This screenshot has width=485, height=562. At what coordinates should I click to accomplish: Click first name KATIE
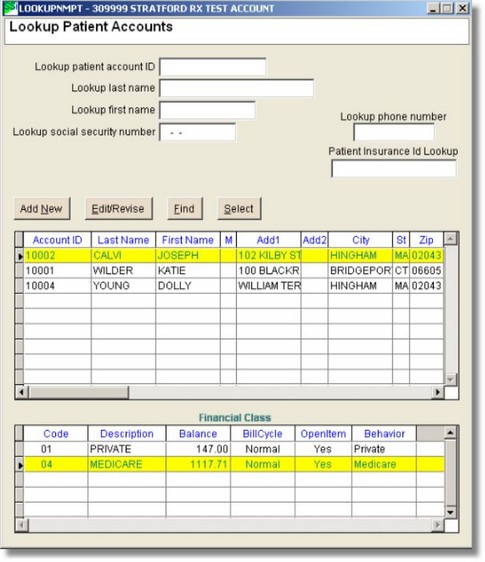[188, 271]
